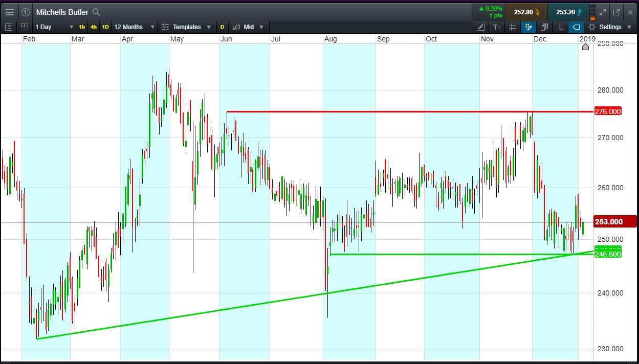Click the yellow D button
Screen dimensions: 639x364
coord(222,27)
